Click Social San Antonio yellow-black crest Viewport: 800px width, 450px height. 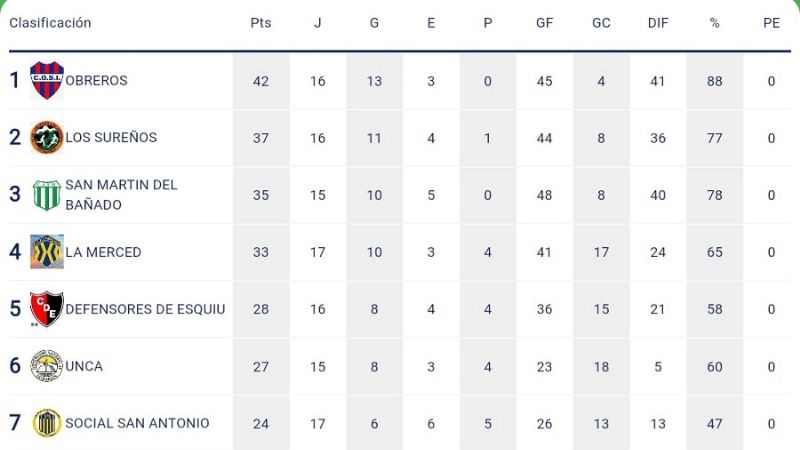(x=47, y=423)
